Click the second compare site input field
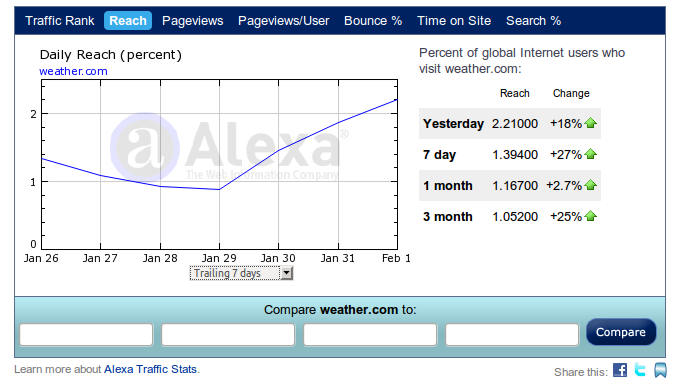This screenshot has width=676, height=386. [228, 335]
